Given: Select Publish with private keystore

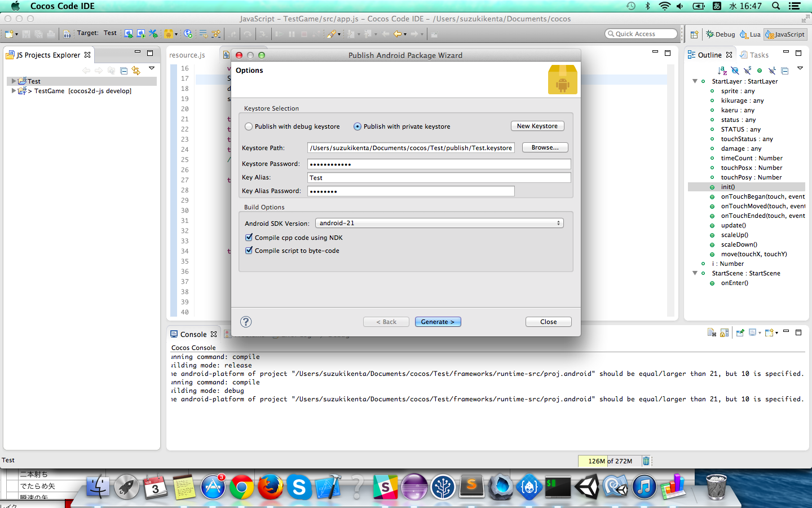Looking at the screenshot, I should pos(358,126).
